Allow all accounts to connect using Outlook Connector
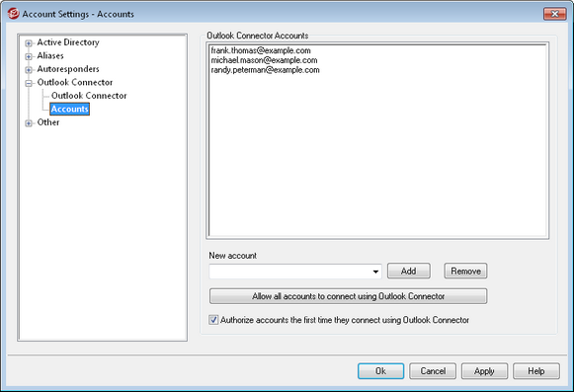The image size is (574, 392). click(348, 296)
